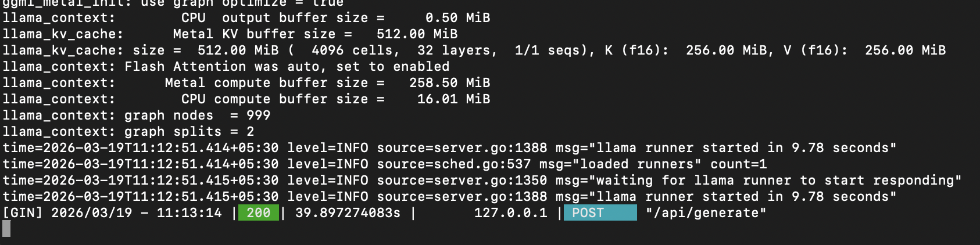The width and height of the screenshot is (980, 245).
Task: Click the 127.0.0.1 client address
Action: [510, 213]
